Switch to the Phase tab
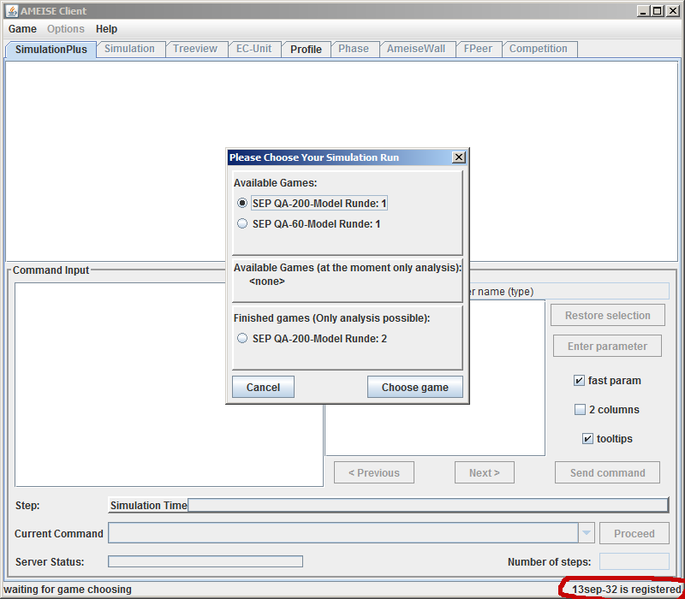This screenshot has width=685, height=599. coord(353,49)
